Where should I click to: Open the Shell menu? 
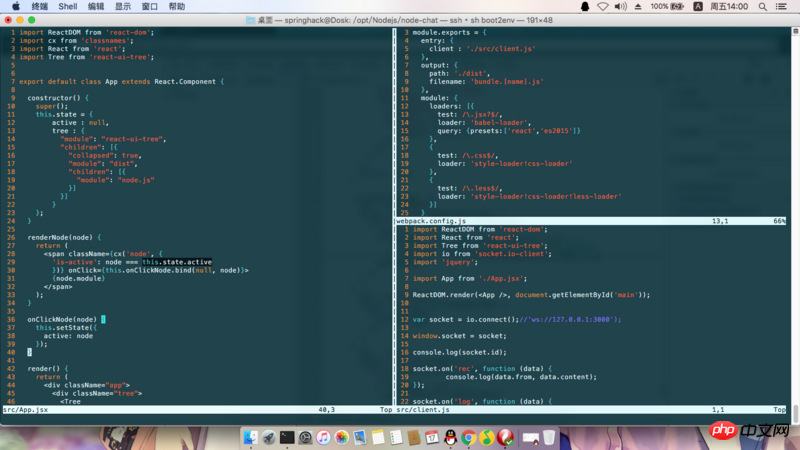67,6
